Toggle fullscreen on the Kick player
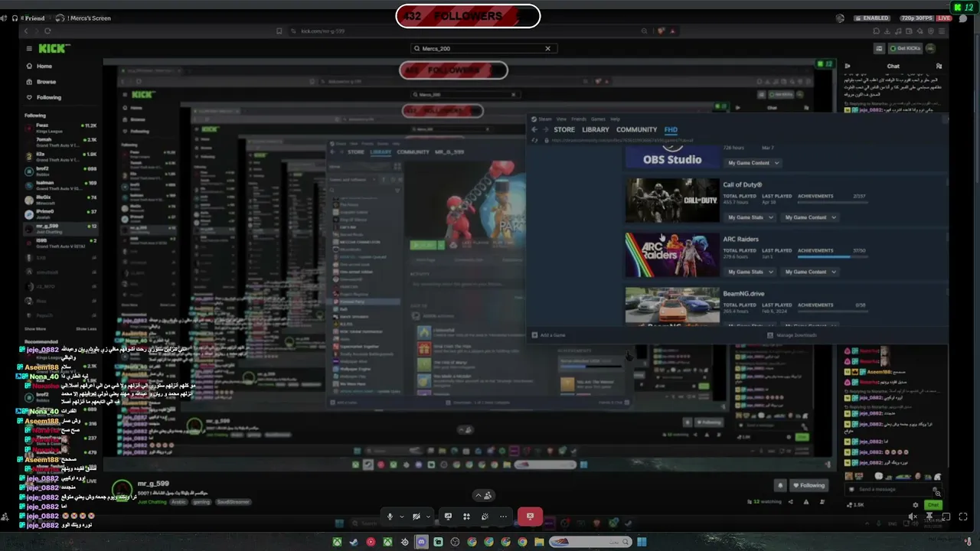The image size is (980, 551). (x=963, y=517)
